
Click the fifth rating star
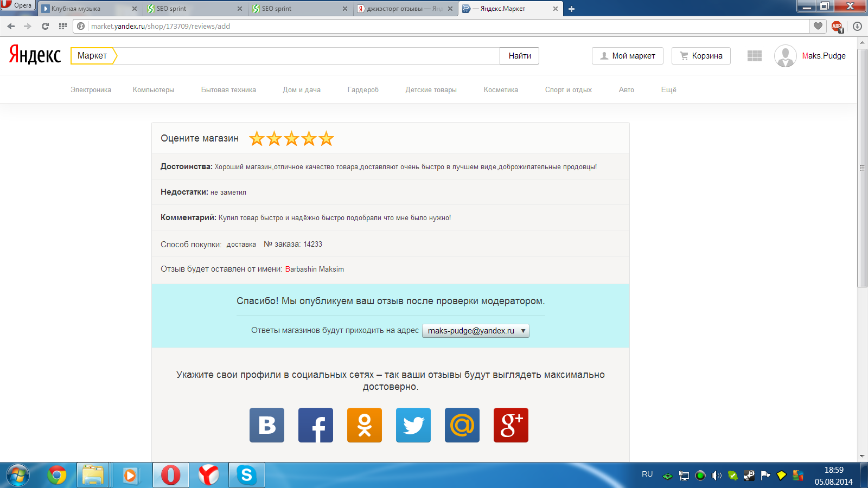click(x=326, y=139)
